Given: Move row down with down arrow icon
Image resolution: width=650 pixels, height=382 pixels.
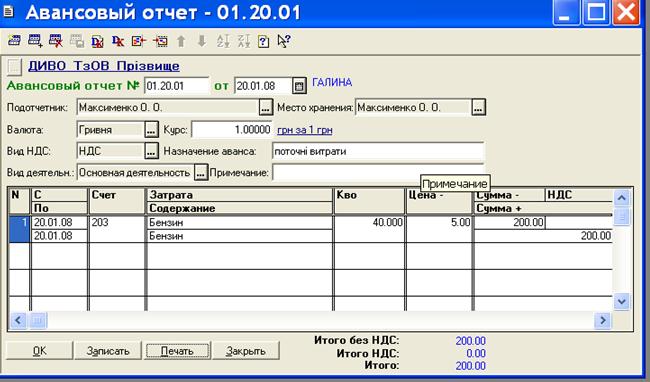Looking at the screenshot, I should 202,41.
